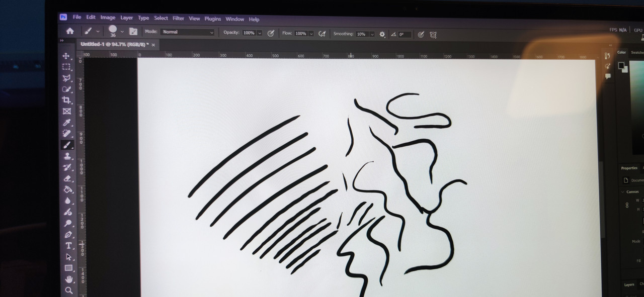Open the Filter menu
The image size is (644, 297).
click(179, 18)
